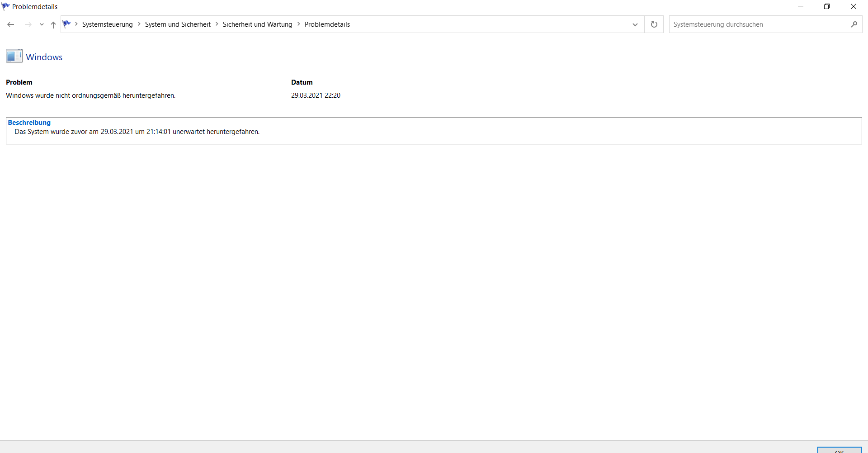Select text 'Windows wurde nicht ordnungsgemäß heruntergefahren.'
The height and width of the screenshot is (453, 868).
(90, 95)
